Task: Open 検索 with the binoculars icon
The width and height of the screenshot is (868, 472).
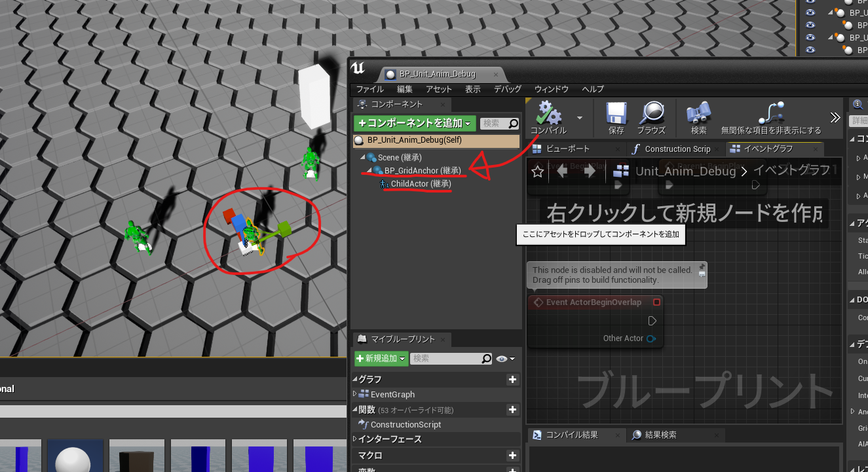Action: pyautogui.click(x=698, y=113)
